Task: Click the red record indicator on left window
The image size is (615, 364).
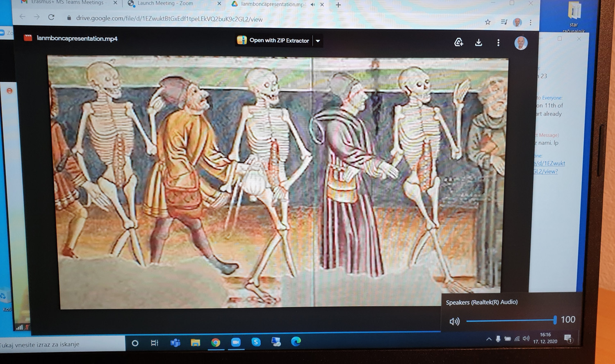Action: 9,91
